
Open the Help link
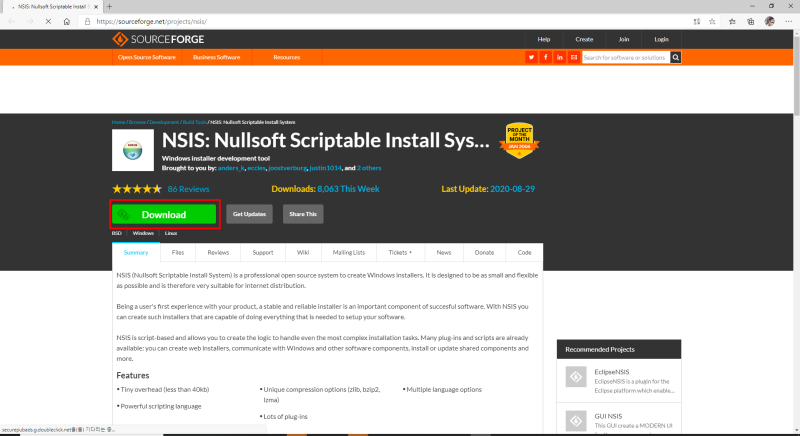point(543,39)
